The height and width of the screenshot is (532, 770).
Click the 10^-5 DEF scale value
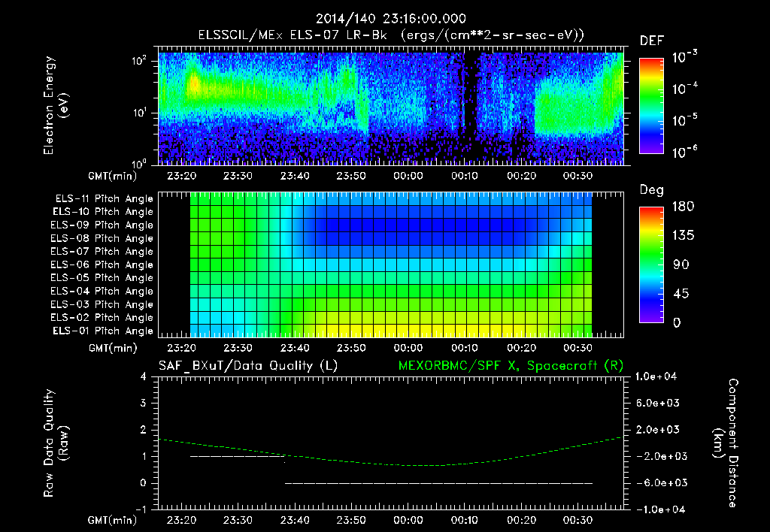coord(684,120)
